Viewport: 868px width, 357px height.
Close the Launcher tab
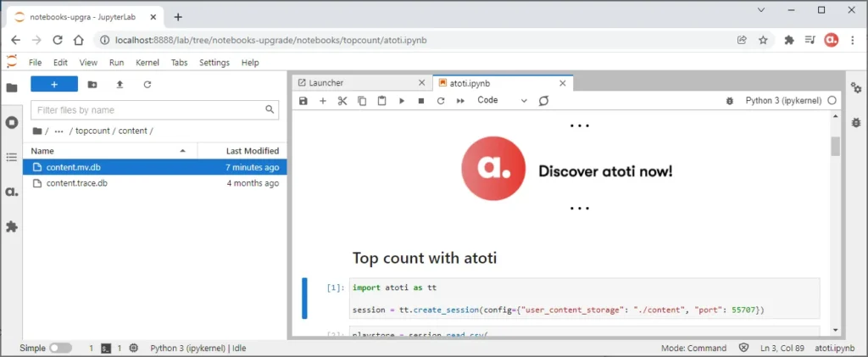click(422, 83)
